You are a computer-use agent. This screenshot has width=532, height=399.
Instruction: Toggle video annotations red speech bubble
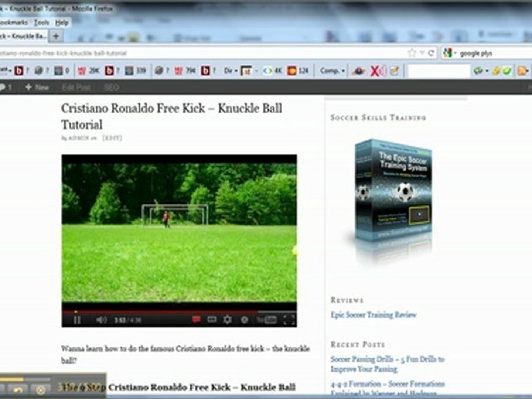196,320
